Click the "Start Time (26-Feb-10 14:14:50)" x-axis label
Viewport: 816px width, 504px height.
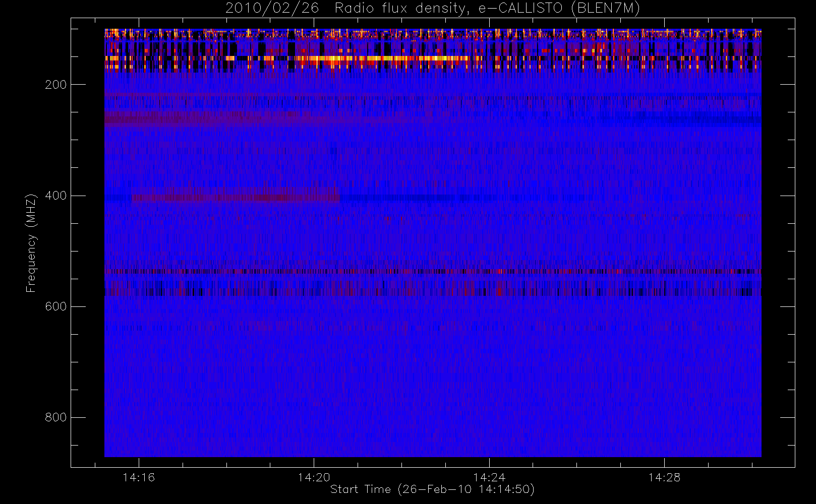(432, 489)
